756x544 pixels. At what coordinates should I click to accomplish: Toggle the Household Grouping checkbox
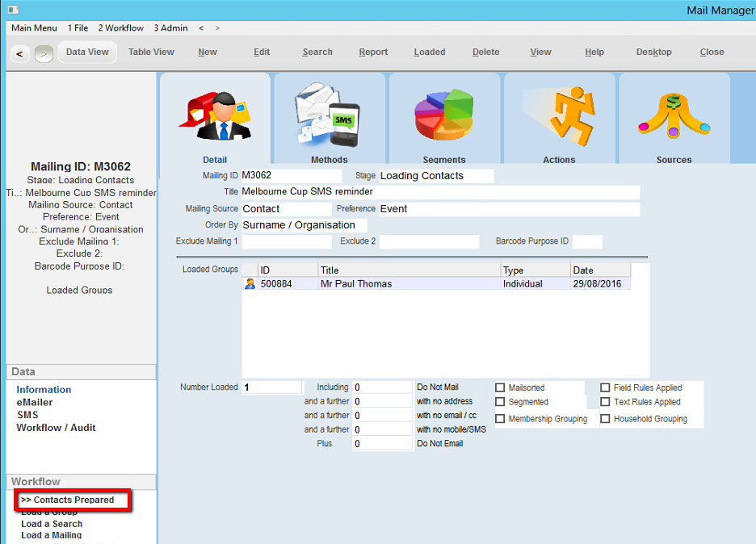point(605,419)
